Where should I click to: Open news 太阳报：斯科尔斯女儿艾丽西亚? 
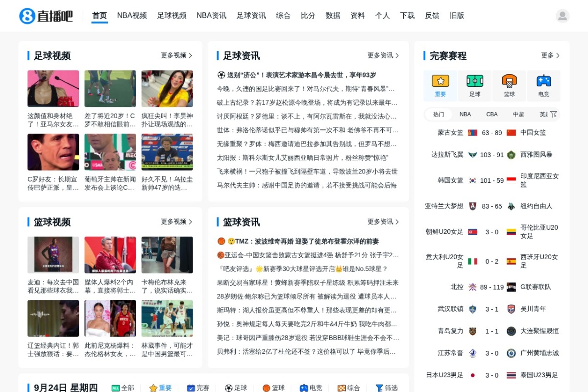click(302, 158)
